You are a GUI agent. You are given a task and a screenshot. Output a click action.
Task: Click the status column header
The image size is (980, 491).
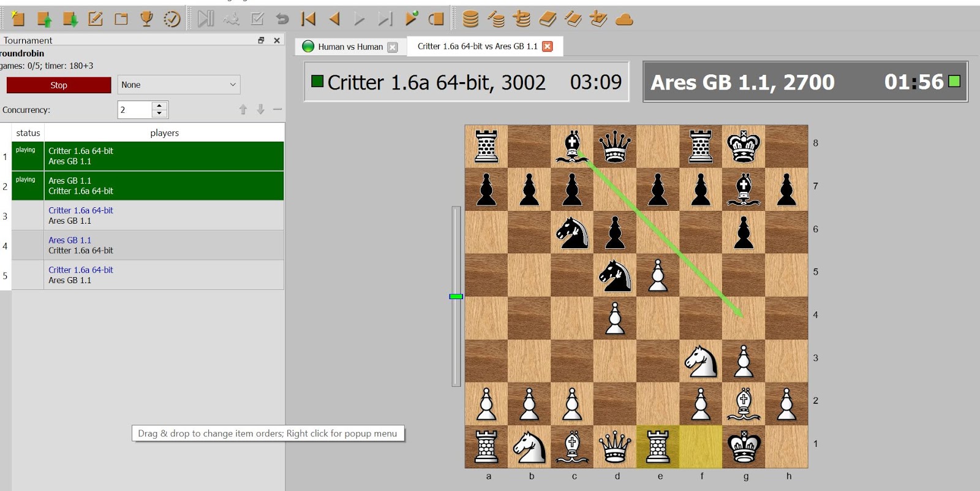(28, 132)
